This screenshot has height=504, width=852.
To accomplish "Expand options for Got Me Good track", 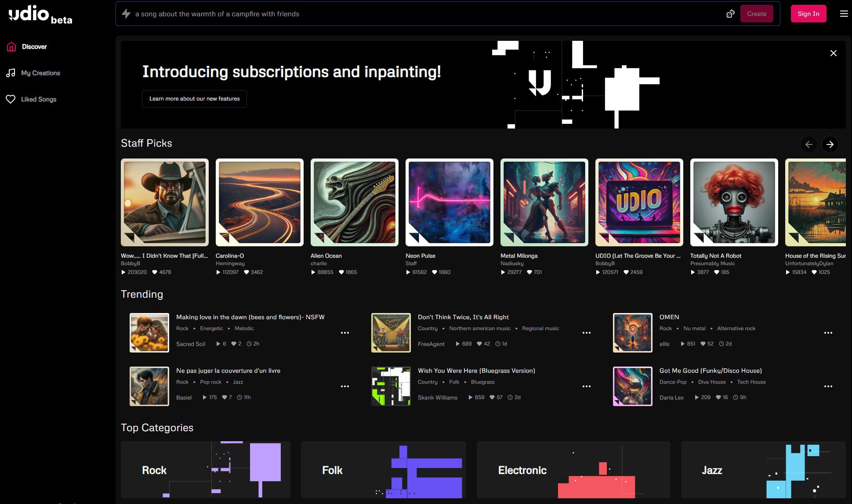I will [x=828, y=386].
